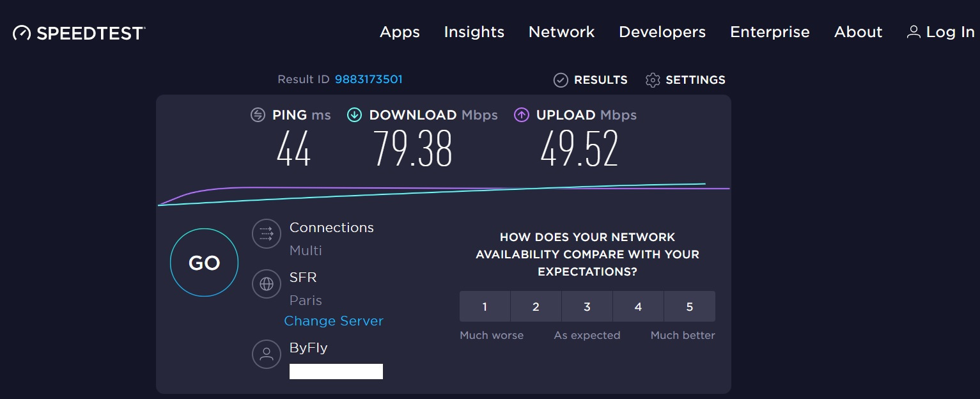Open the Network menu

[x=561, y=32]
